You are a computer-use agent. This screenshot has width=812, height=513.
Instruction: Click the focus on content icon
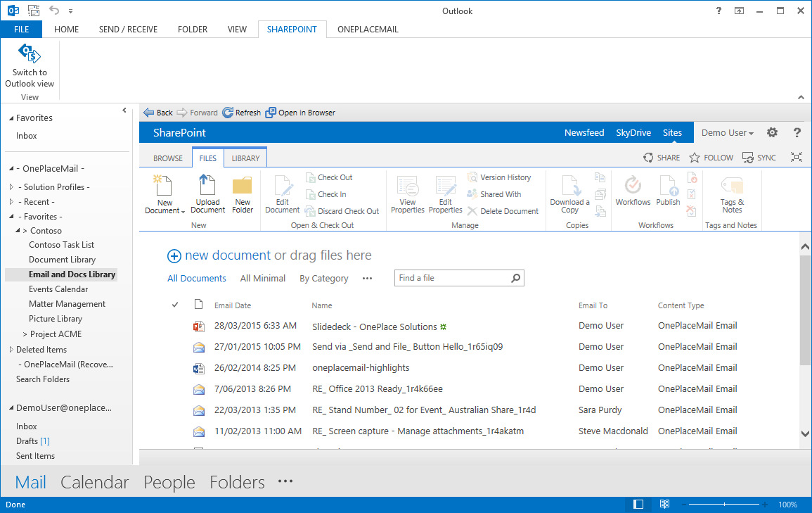tap(797, 157)
